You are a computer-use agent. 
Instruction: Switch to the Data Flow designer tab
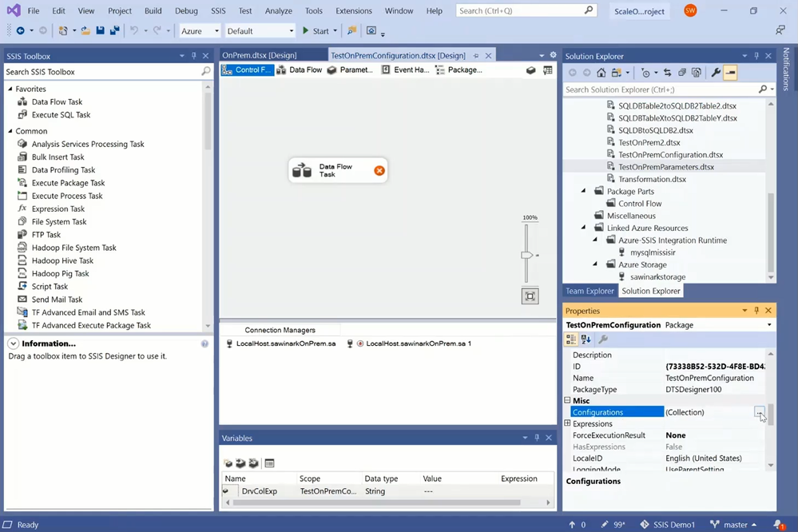click(x=300, y=69)
